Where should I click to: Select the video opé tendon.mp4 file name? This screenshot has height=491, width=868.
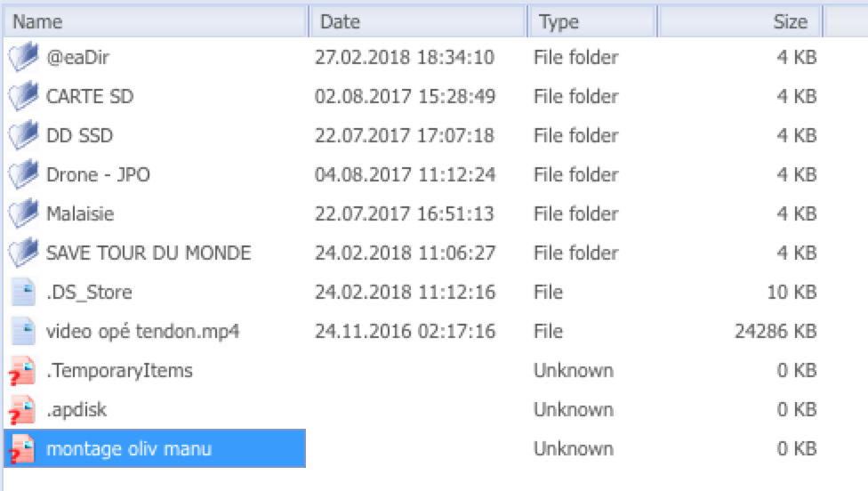point(143,332)
